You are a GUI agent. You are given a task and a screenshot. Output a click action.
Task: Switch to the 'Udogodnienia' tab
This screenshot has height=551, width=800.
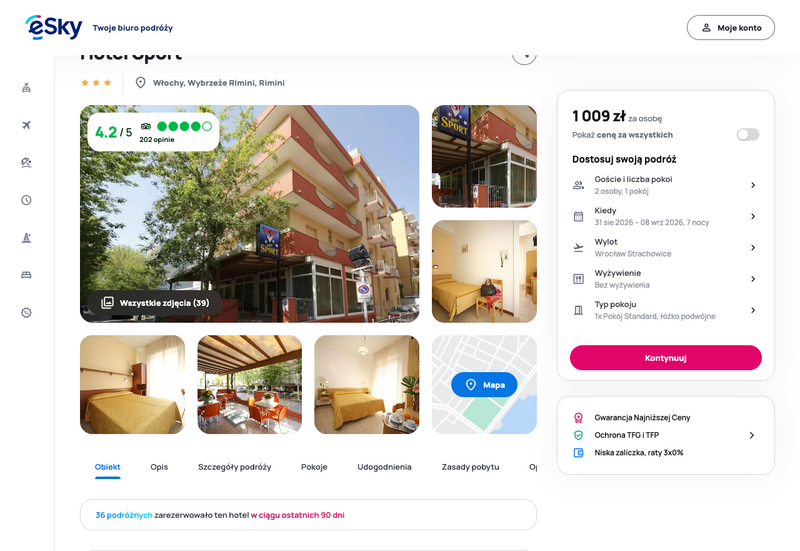point(384,467)
